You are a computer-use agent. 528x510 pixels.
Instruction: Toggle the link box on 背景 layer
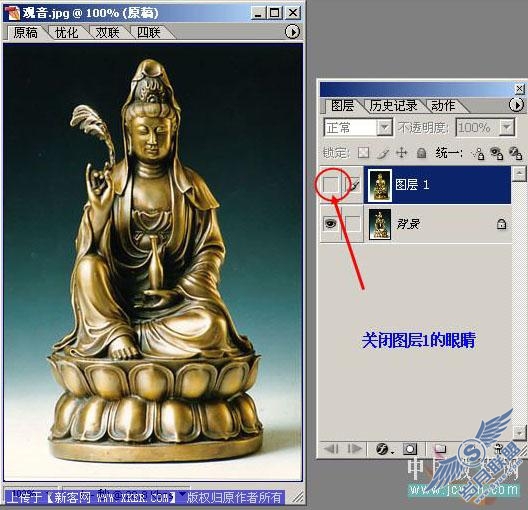coord(353,224)
